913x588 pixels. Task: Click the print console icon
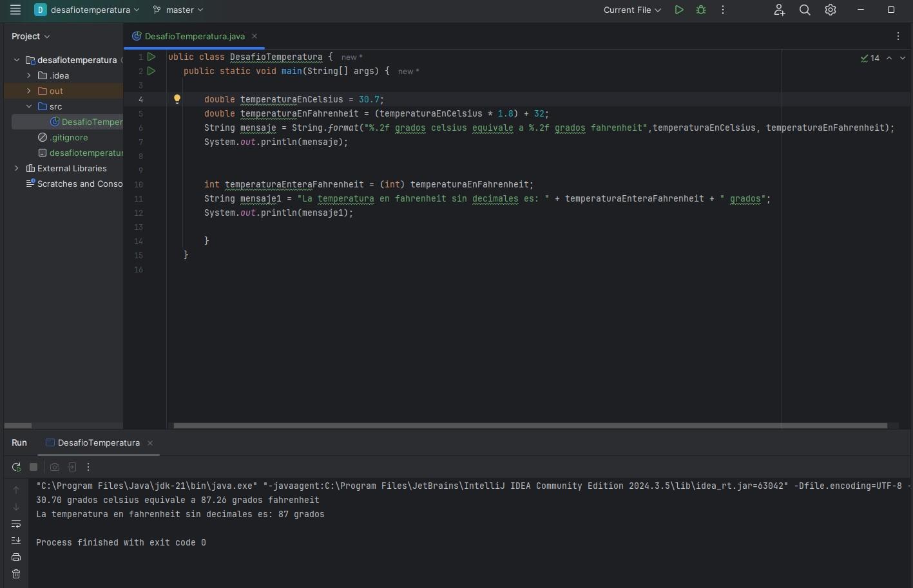[16, 557]
